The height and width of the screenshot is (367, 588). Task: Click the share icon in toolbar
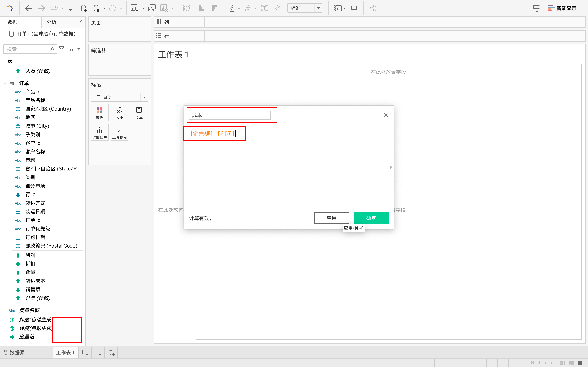[x=373, y=8]
